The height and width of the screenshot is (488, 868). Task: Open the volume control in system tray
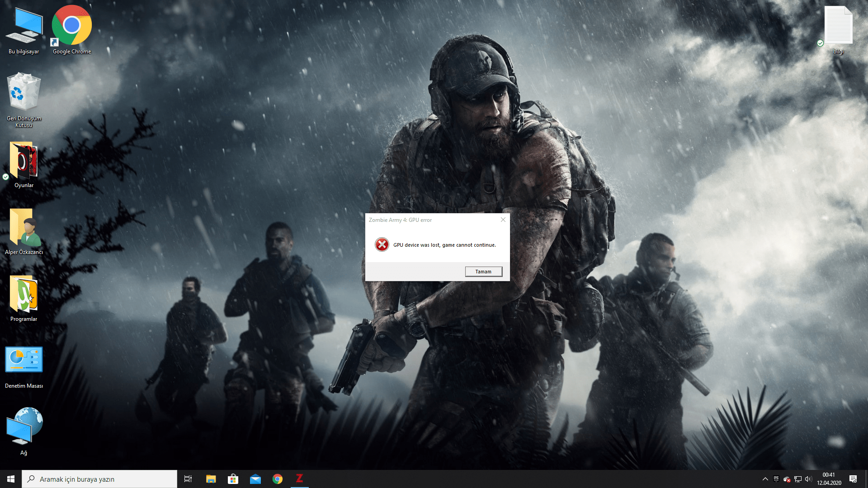[808, 479]
